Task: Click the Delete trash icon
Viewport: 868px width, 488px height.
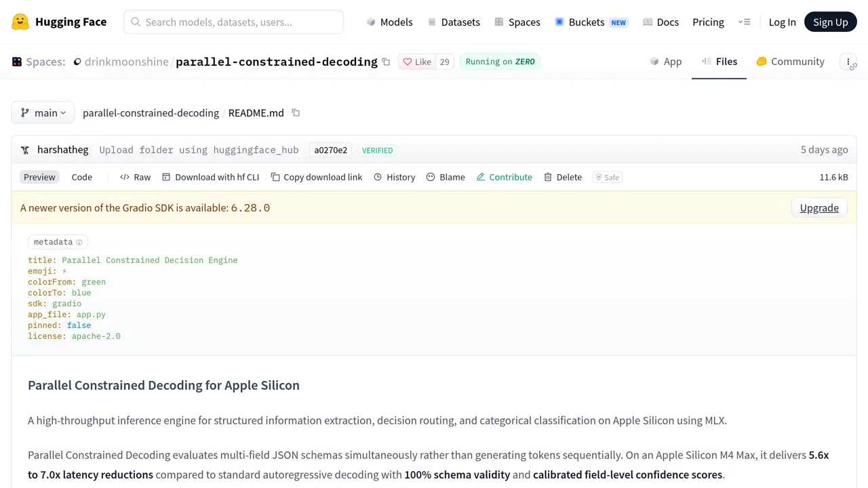Action: [x=548, y=177]
